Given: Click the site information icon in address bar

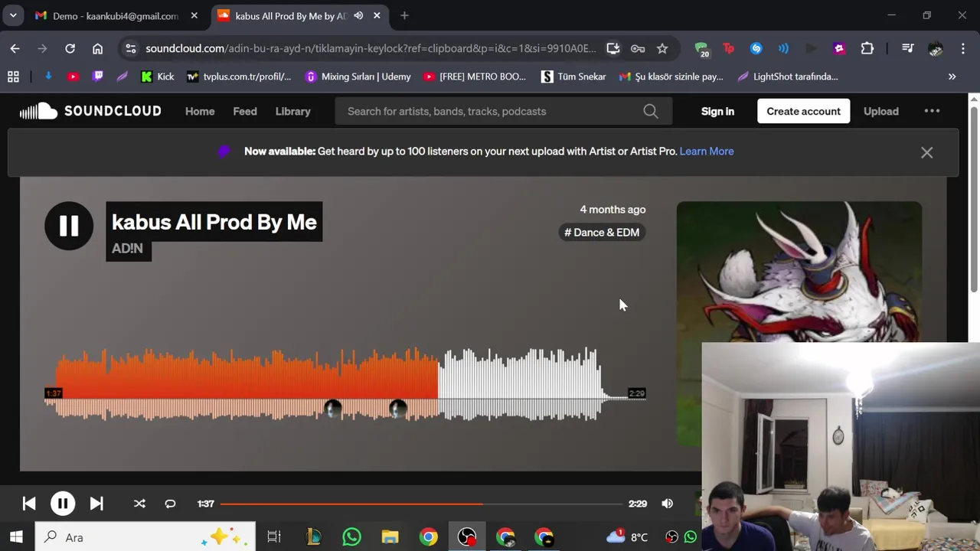Looking at the screenshot, I should pos(131,48).
